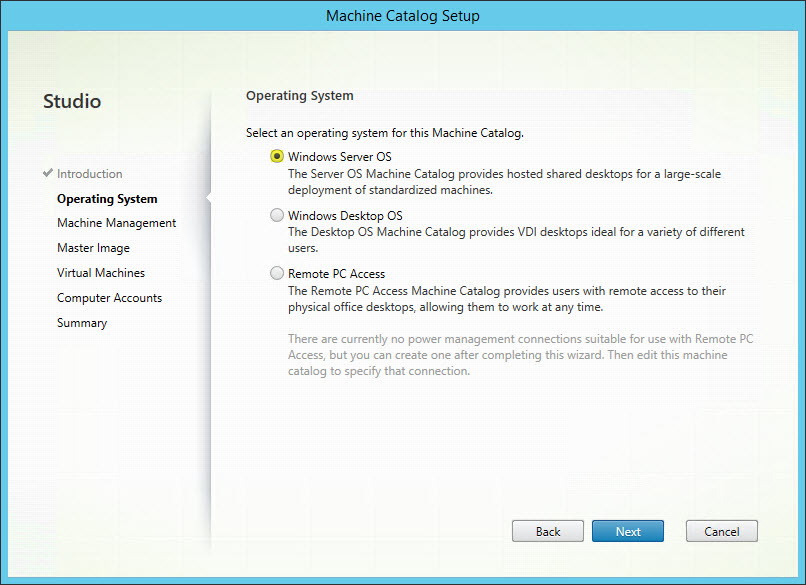Screen dimensions: 806x585
Task: Click the checkmark icon beside Introduction
Action: [48, 174]
